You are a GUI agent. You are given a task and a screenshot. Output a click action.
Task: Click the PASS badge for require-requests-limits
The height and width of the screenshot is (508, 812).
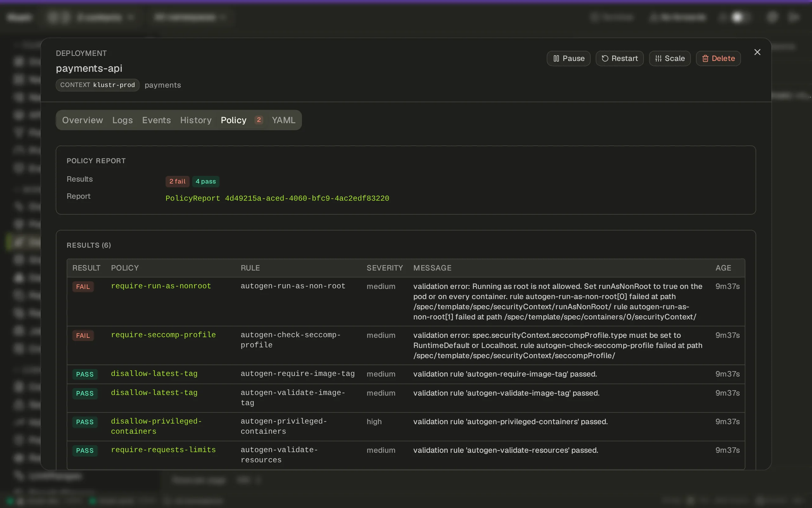pyautogui.click(x=85, y=451)
